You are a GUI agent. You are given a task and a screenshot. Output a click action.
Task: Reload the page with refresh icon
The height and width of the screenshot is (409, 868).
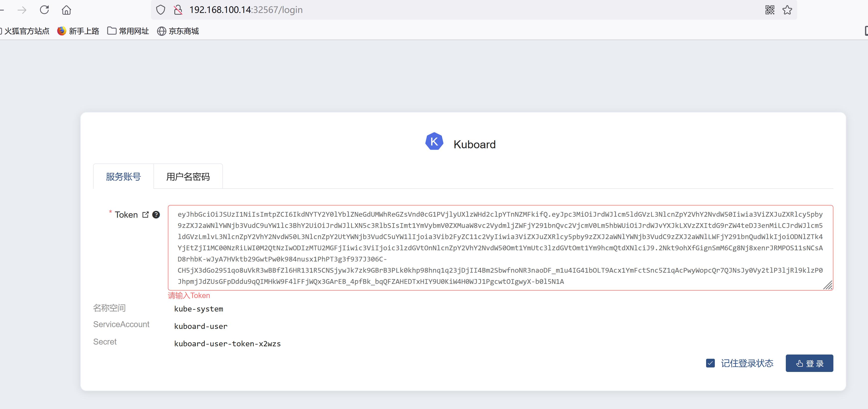tap(45, 10)
